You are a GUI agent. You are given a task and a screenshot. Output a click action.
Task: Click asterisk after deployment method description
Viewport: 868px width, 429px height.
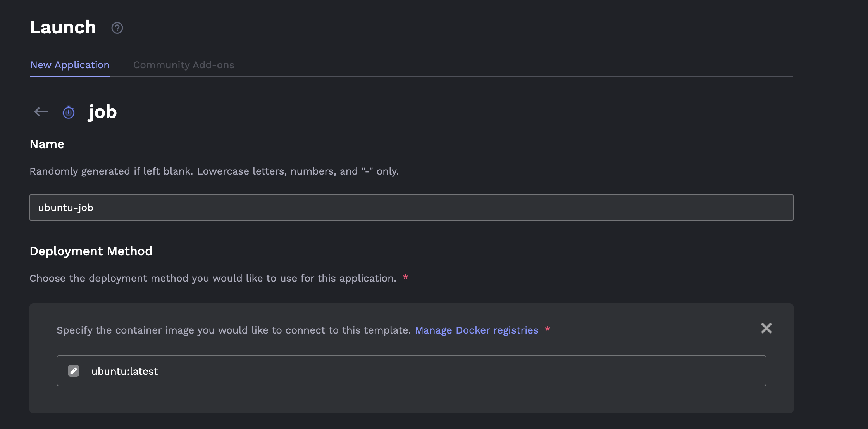tap(405, 277)
